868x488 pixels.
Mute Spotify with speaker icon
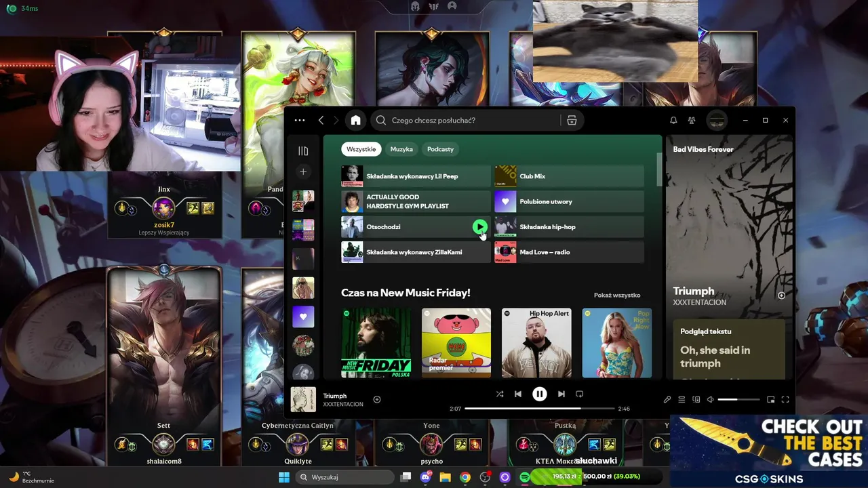point(710,399)
